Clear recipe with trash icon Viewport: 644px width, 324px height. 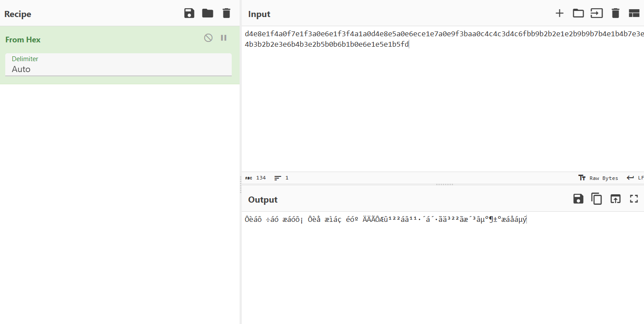tap(226, 13)
